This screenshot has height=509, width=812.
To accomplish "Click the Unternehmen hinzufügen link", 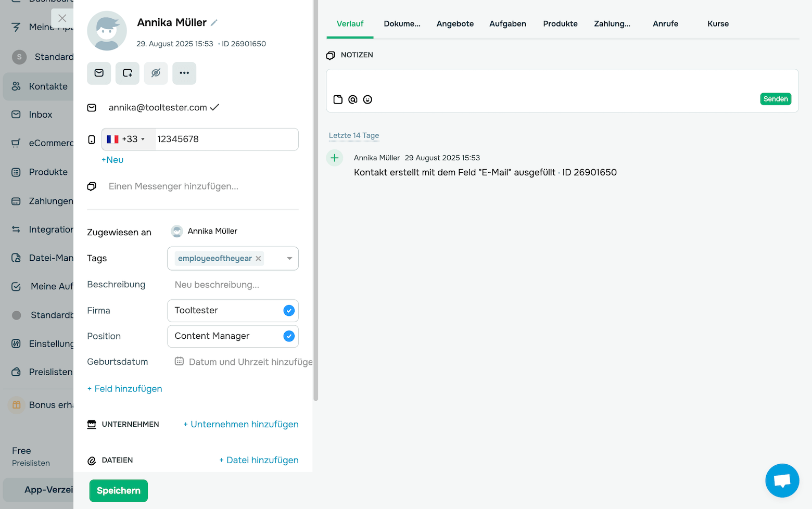I will tap(241, 424).
